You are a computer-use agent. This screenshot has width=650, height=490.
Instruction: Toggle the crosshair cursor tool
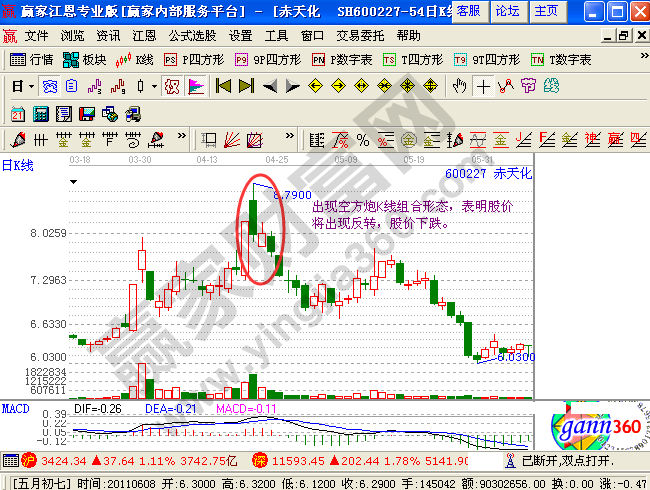click(x=484, y=86)
